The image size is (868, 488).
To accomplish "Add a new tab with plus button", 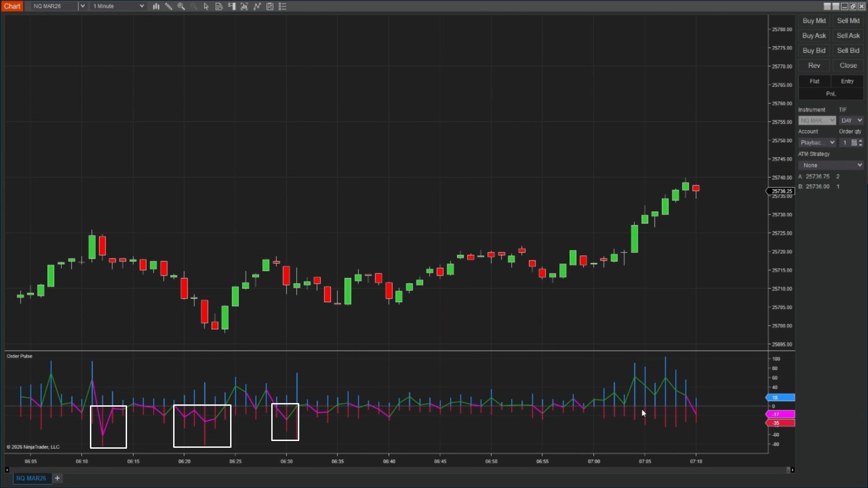I will point(57,478).
